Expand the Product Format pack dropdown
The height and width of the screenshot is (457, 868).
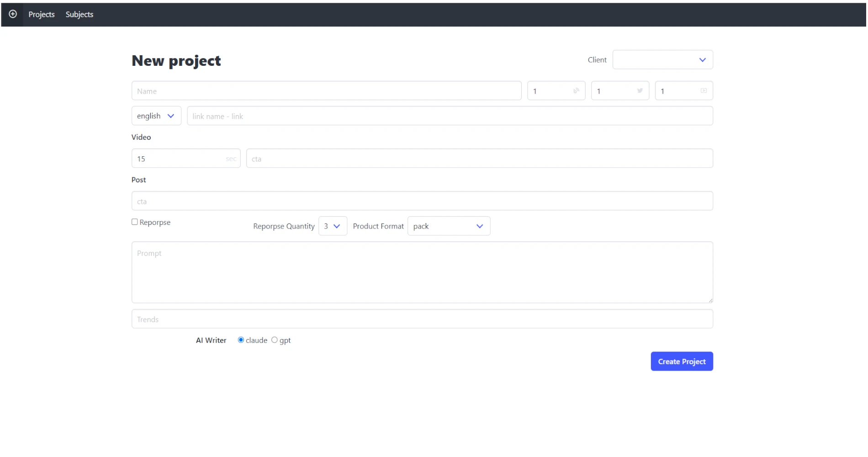click(449, 226)
